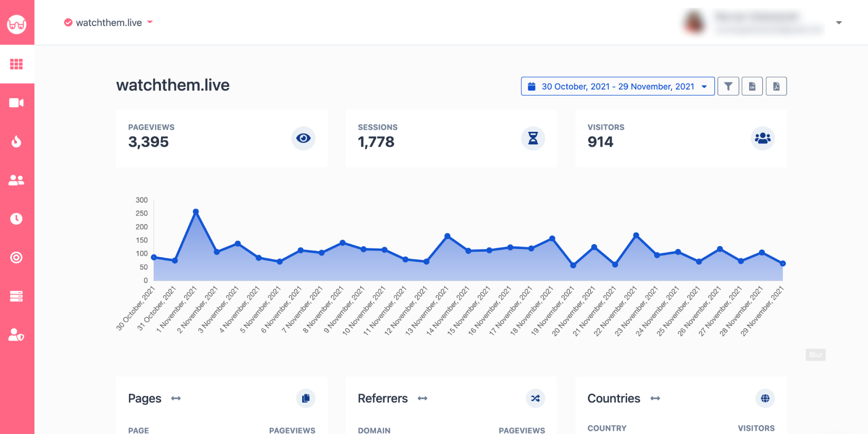Click the filter funnel button
The image size is (868, 434).
[728, 86]
